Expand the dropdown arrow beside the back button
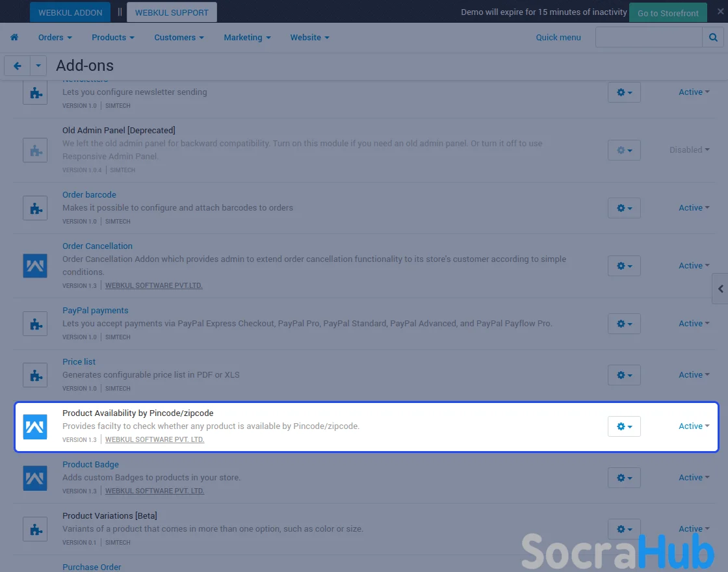The height and width of the screenshot is (572, 728). point(38,66)
